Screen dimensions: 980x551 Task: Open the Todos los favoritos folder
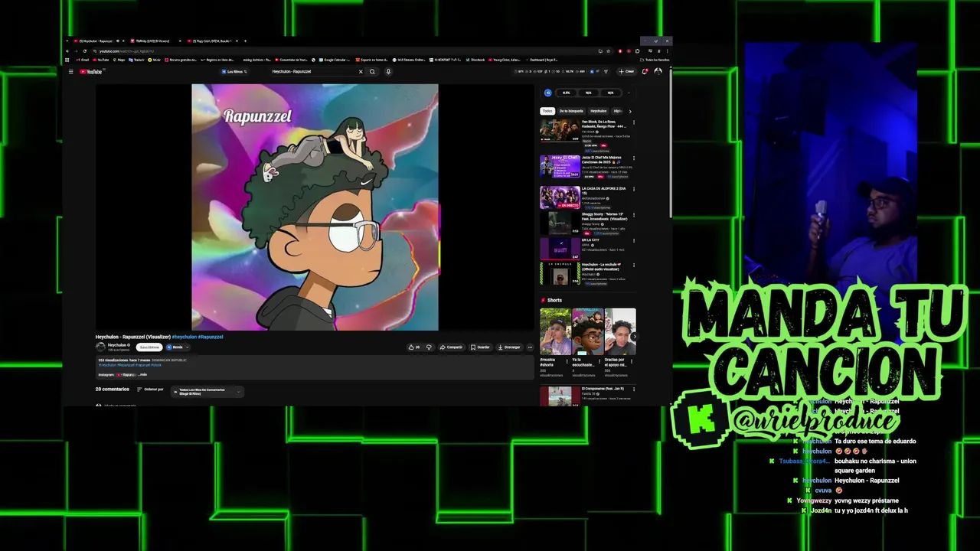655,60
